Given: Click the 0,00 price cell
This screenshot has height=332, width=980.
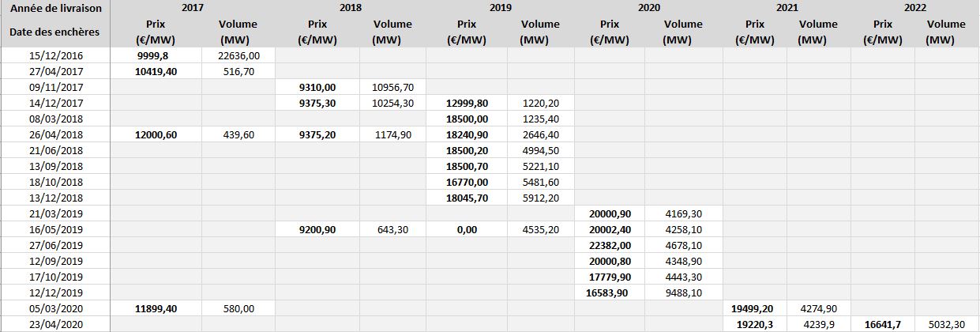Looking at the screenshot, I should (467, 229).
